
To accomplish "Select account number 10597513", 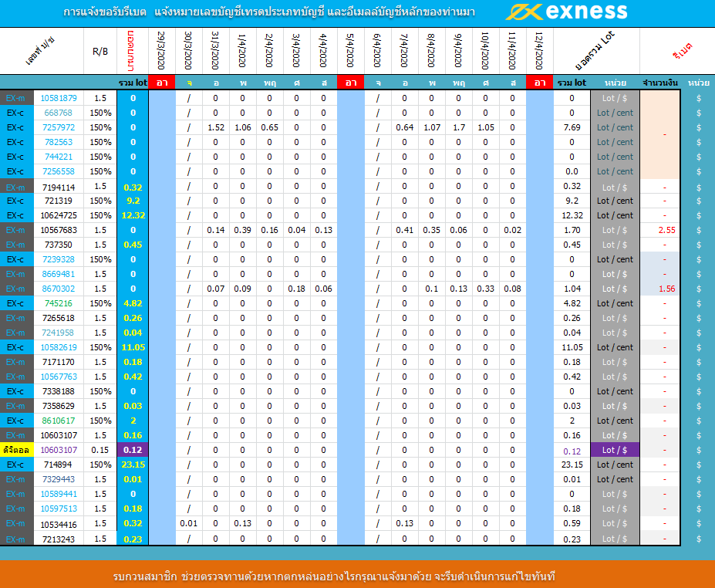I will point(59,509).
